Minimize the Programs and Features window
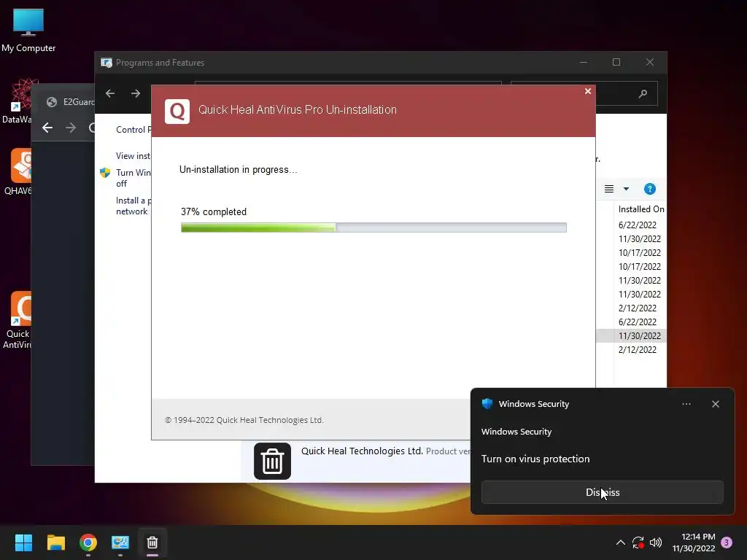The width and height of the screenshot is (747, 560). 584,63
